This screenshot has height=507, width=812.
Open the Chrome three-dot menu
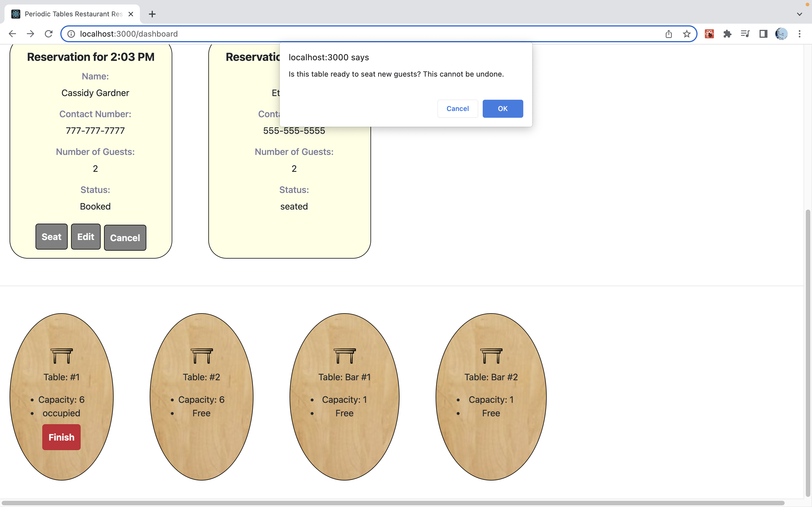click(800, 34)
